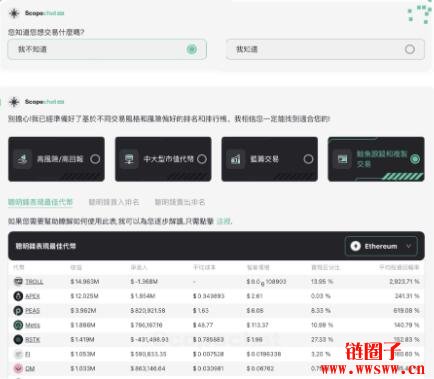Image resolution: width=434 pixels, height=379 pixels.
Task: Click the bar chart icon on third card
Action: [x=235, y=159]
